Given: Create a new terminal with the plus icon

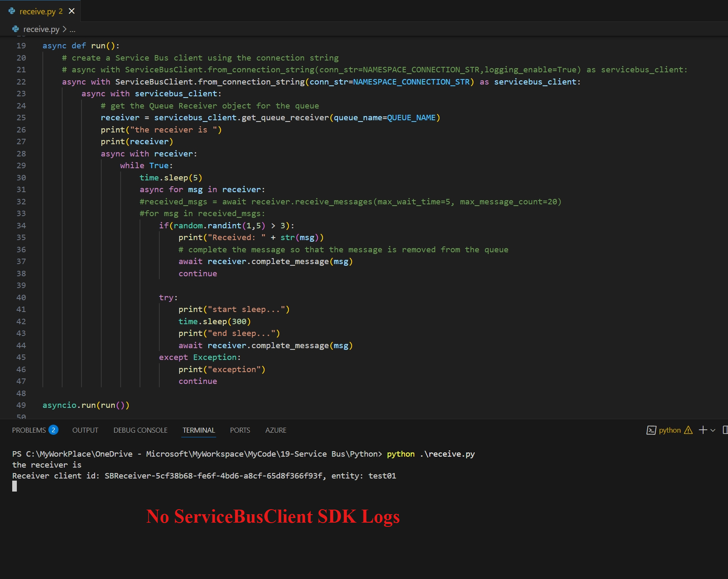Looking at the screenshot, I should tap(702, 430).
